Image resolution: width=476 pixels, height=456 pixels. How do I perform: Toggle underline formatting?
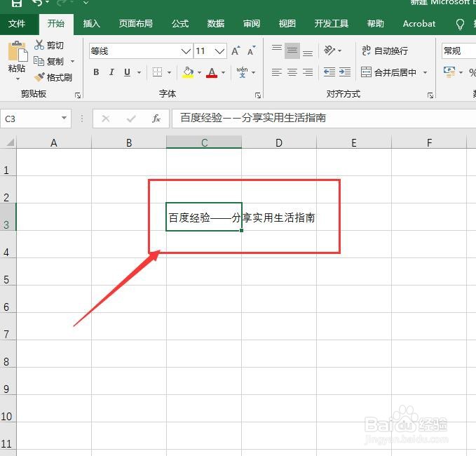[x=127, y=72]
